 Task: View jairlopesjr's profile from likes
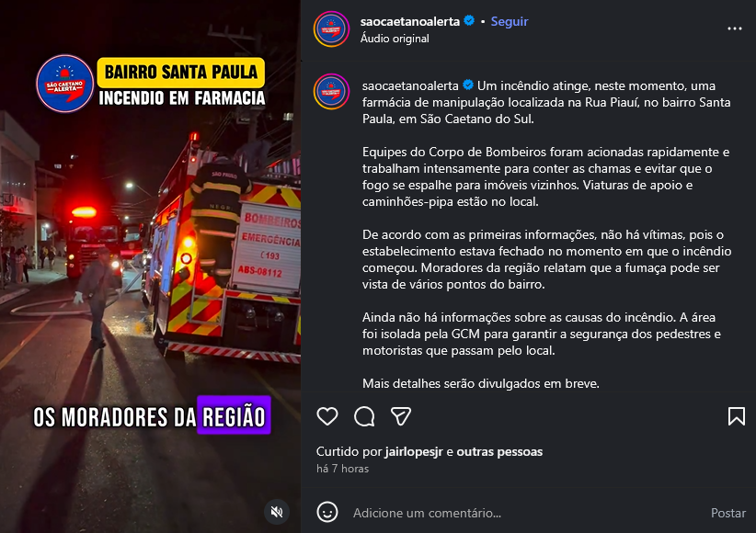pos(414,451)
